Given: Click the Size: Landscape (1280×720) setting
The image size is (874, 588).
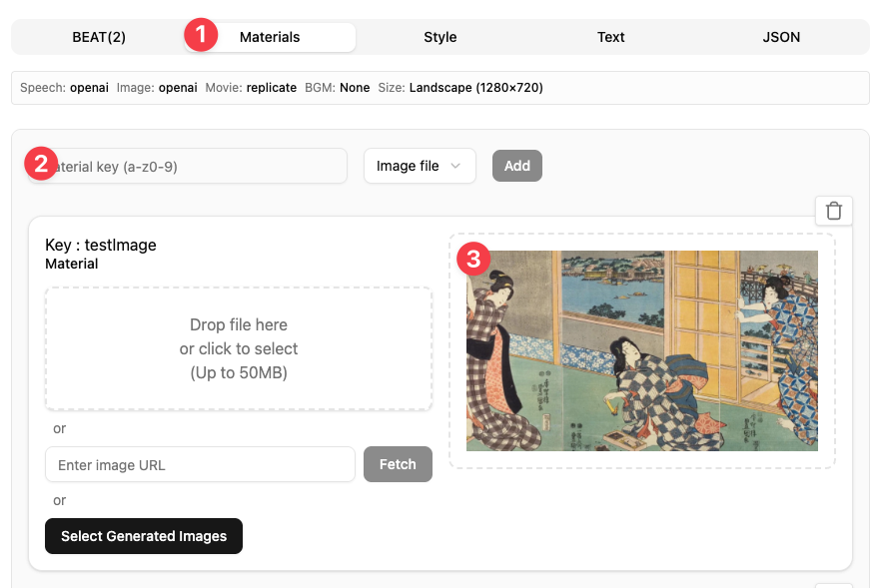Looking at the screenshot, I should [x=460, y=88].
